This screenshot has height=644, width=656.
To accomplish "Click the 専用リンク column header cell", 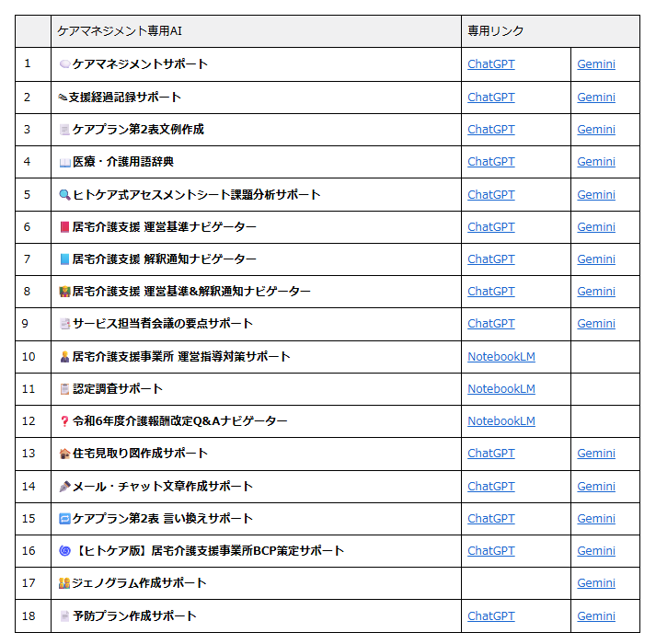I will pyautogui.click(x=549, y=31).
